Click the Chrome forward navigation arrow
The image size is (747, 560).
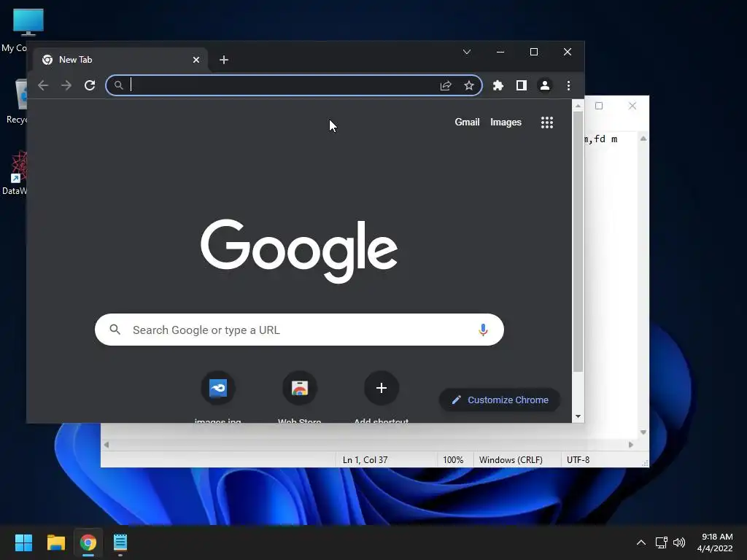(66, 85)
